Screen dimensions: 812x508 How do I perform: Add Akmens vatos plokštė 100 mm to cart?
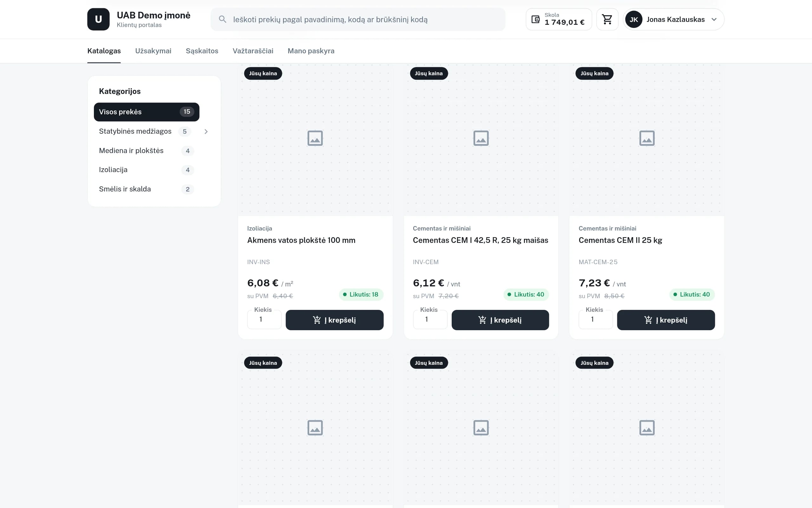click(x=335, y=320)
